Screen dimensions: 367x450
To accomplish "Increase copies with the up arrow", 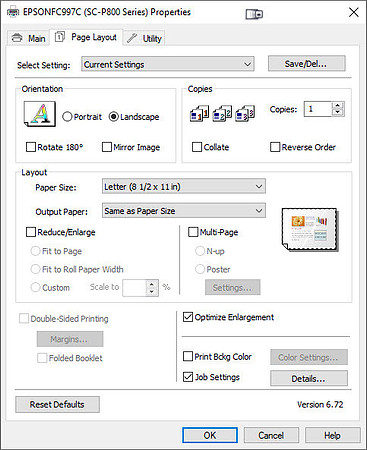I will (338, 106).
